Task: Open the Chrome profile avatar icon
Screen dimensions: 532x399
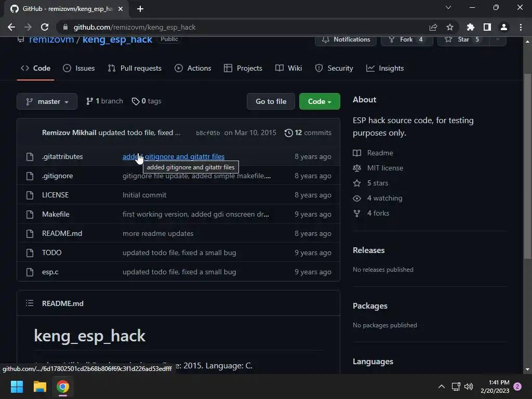Action: pos(504,27)
